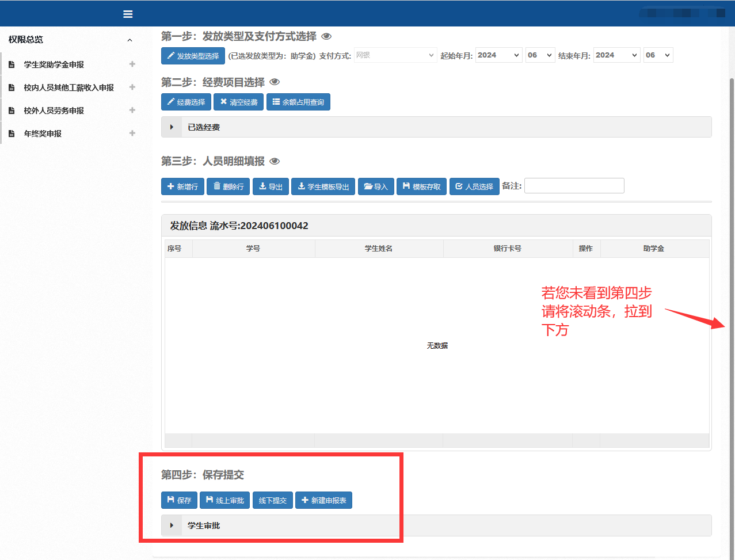Open the 余额占用查询 list button
The height and width of the screenshot is (560, 735).
click(x=298, y=102)
